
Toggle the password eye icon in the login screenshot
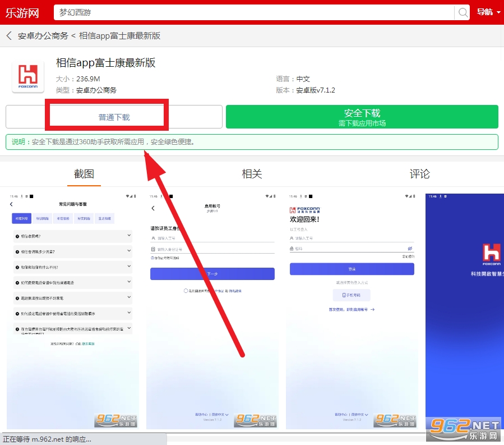(410, 248)
